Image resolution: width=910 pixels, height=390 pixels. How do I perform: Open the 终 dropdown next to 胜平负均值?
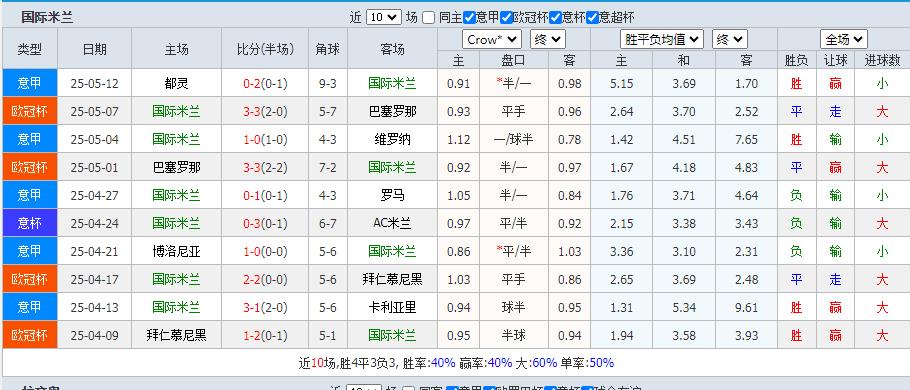730,39
